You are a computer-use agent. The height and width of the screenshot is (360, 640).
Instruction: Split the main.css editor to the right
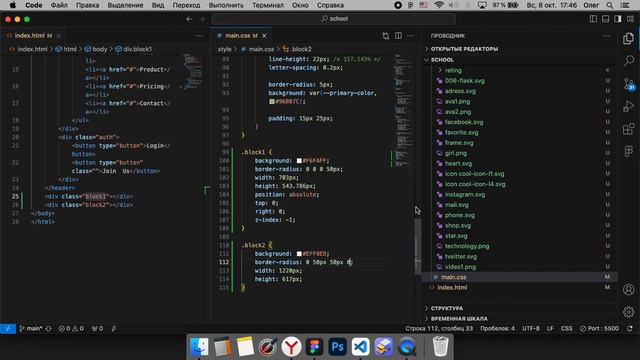(398, 36)
